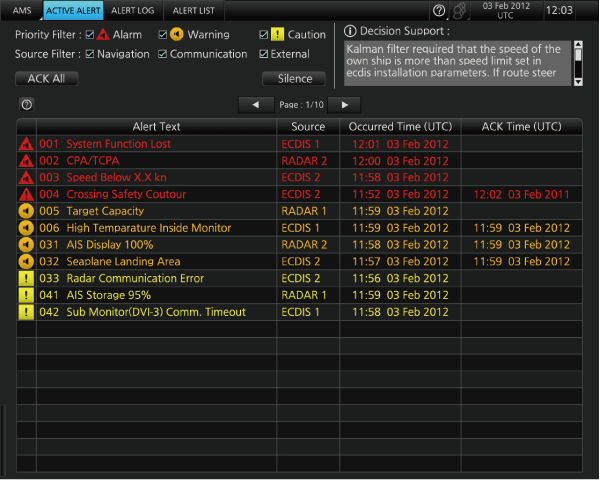Toggle the Alarm priority filter checkbox
The image size is (600, 480).
click(90, 35)
